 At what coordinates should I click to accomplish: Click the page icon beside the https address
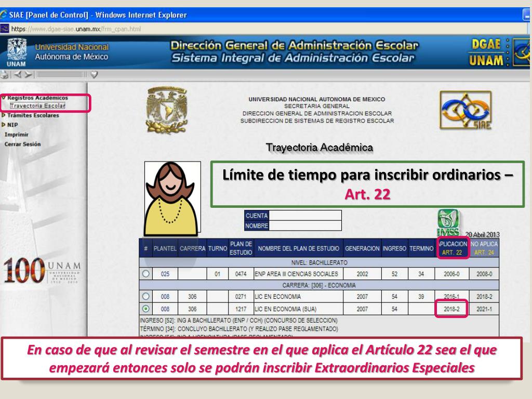tap(4, 29)
